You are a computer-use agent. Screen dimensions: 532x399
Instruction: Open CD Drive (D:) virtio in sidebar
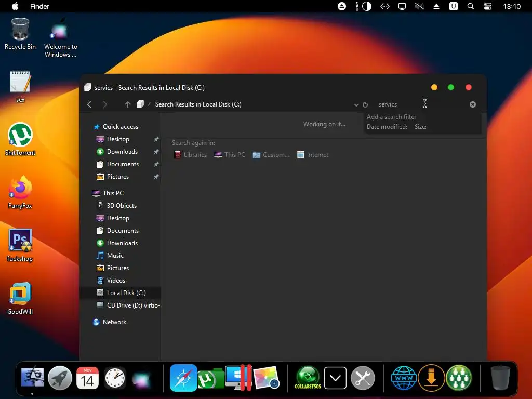coord(128,305)
